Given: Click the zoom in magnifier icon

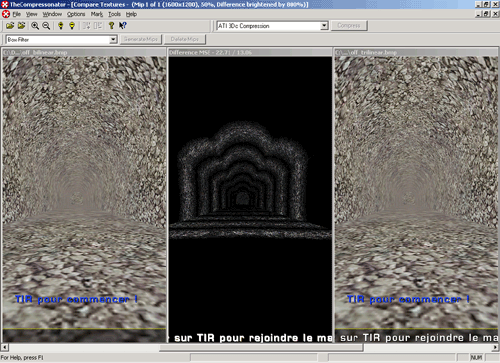Looking at the screenshot, I should point(35,26).
